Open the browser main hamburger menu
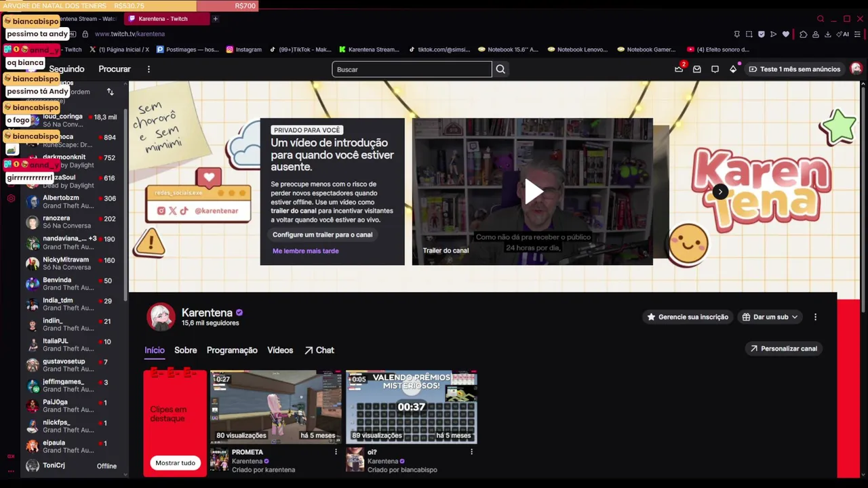This screenshot has height=488, width=868. coord(858,34)
